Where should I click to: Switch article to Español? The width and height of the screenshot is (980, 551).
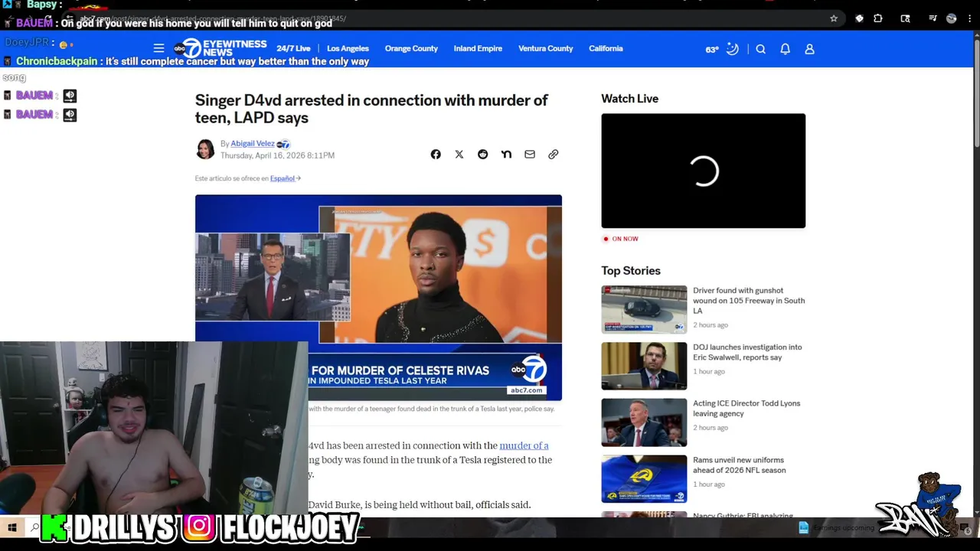pyautogui.click(x=285, y=178)
